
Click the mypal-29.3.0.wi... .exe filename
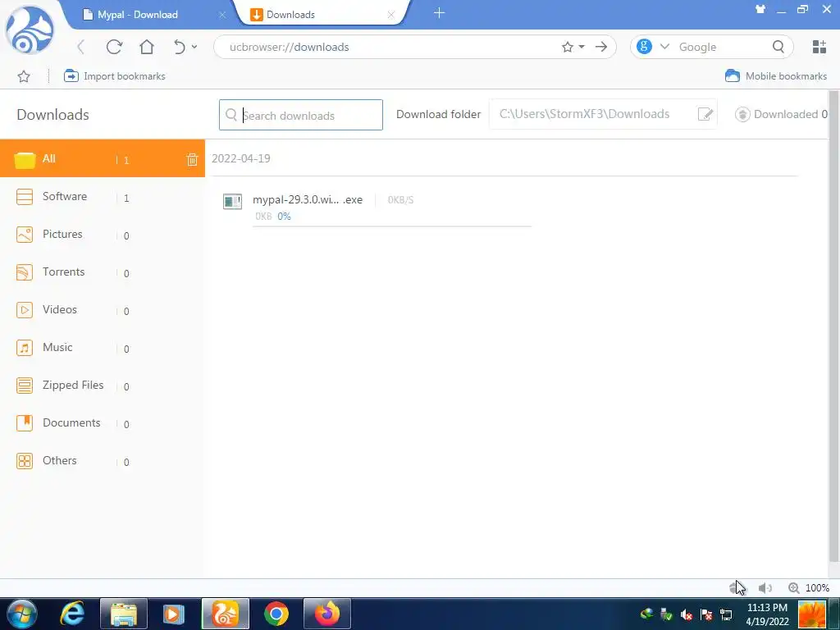[x=308, y=200]
